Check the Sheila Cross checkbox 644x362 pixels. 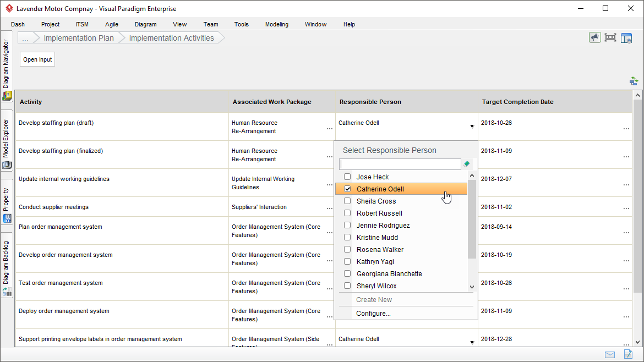pos(347,201)
